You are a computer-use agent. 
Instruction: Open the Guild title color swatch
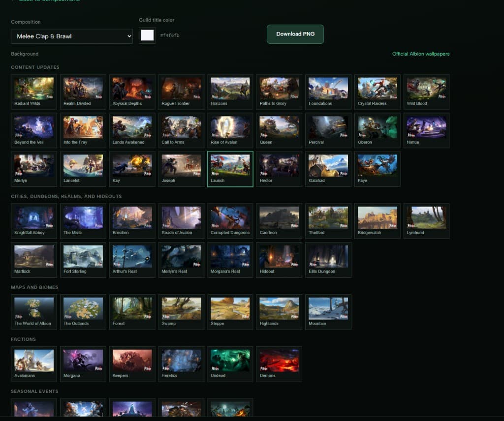(147, 35)
